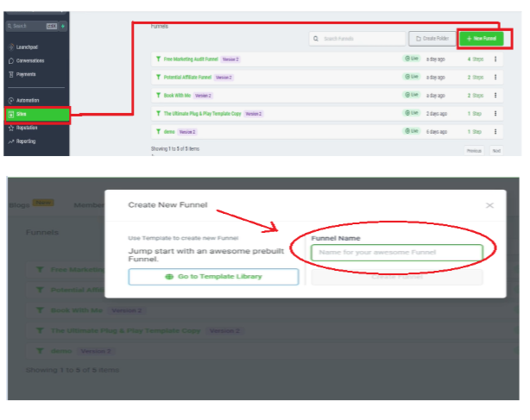This screenshot has height=420, width=530.
Task: Click the green plus icon beside sidebar search
Action: tap(63, 26)
